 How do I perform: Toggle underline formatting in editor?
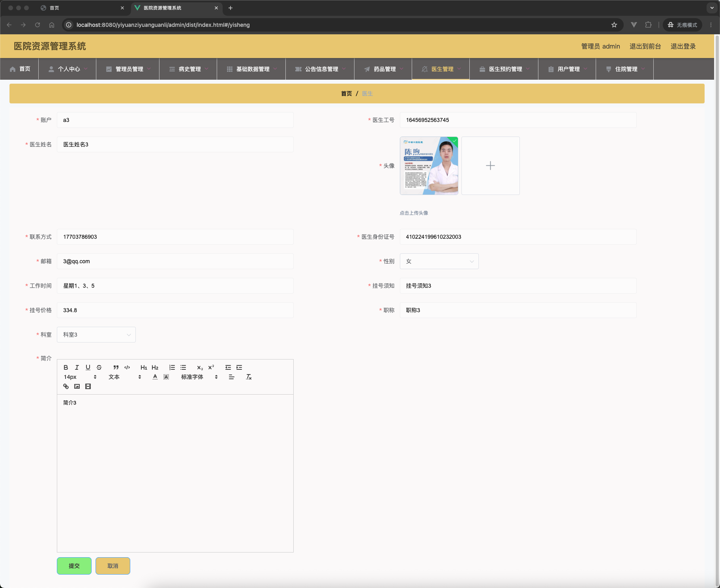[x=88, y=367]
